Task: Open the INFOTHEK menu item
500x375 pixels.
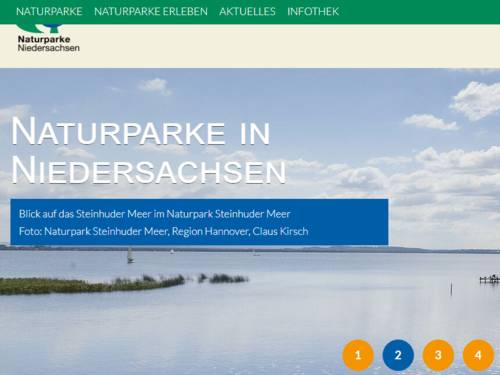Action: (313, 12)
